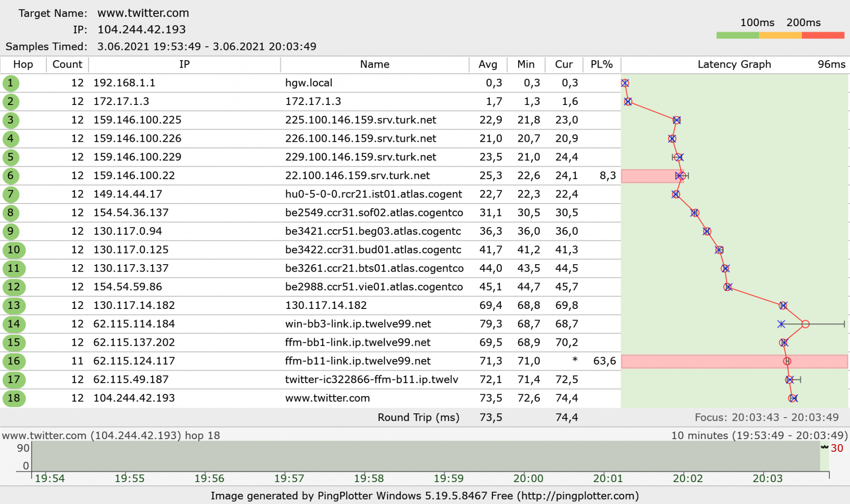This screenshot has width=850, height=504.
Task: Click the hop 7 green circle
Action: (10, 194)
